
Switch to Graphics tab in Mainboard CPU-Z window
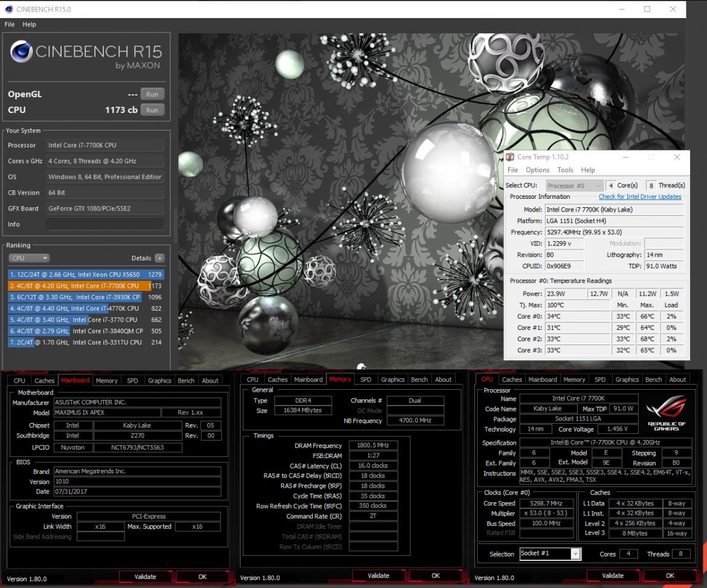[x=160, y=381]
